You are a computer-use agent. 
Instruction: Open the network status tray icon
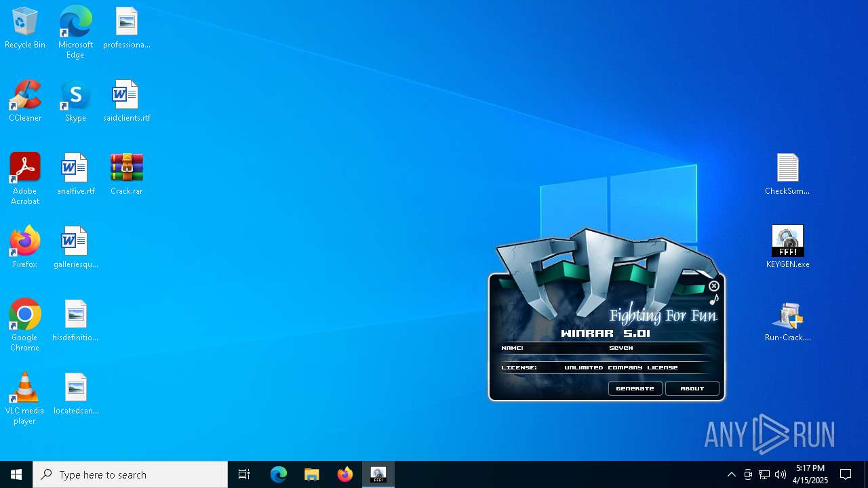click(764, 474)
